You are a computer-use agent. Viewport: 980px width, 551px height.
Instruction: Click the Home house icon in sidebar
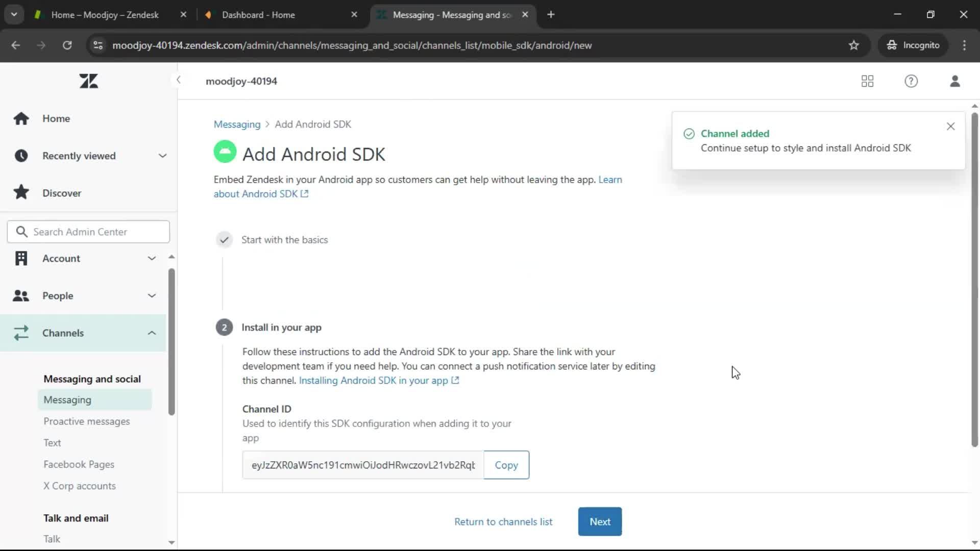pyautogui.click(x=21, y=118)
